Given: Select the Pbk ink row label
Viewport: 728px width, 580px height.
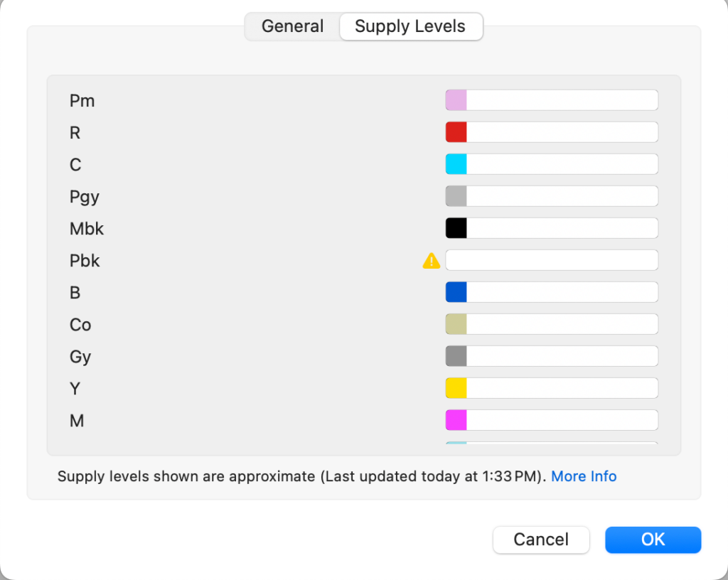Looking at the screenshot, I should 84,260.
